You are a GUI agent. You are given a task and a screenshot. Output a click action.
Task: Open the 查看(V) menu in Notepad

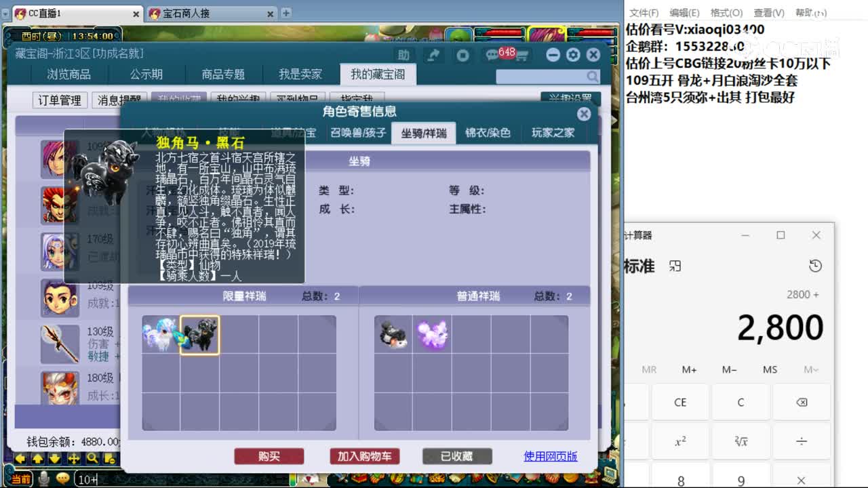coord(768,12)
